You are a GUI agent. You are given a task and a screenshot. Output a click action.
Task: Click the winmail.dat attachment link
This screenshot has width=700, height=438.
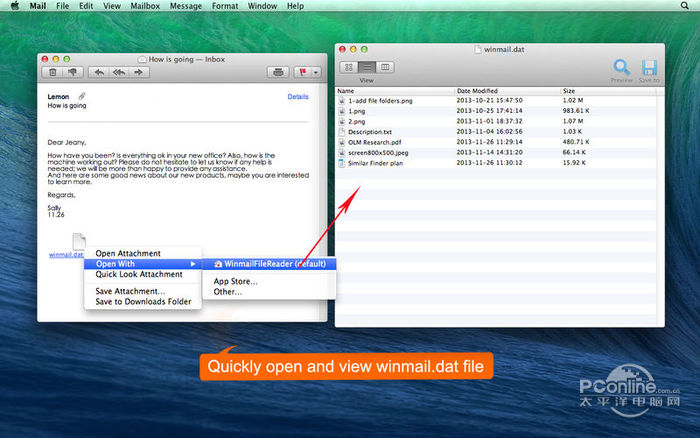(x=66, y=254)
